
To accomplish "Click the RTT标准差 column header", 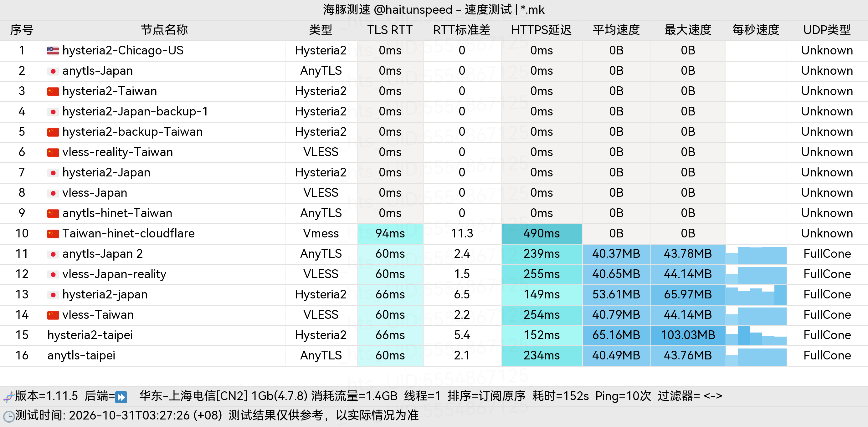I will pyautogui.click(x=462, y=30).
